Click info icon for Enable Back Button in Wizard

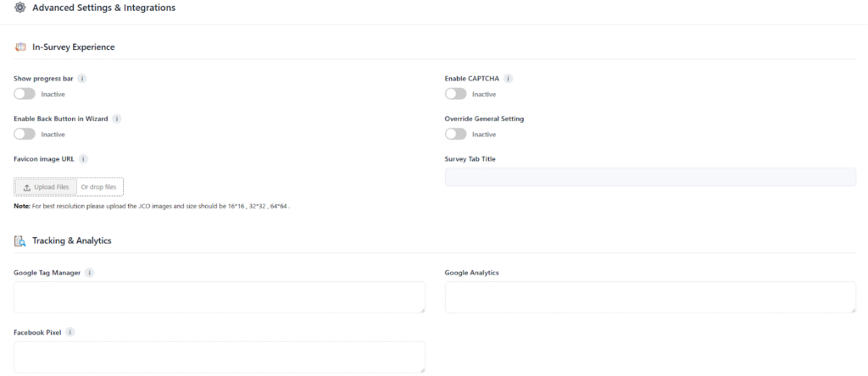coord(117,119)
